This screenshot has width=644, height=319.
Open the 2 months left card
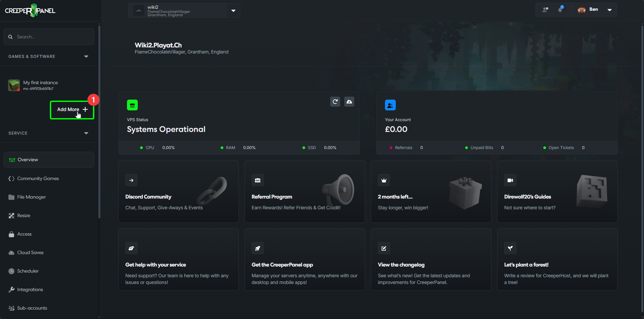[431, 191]
